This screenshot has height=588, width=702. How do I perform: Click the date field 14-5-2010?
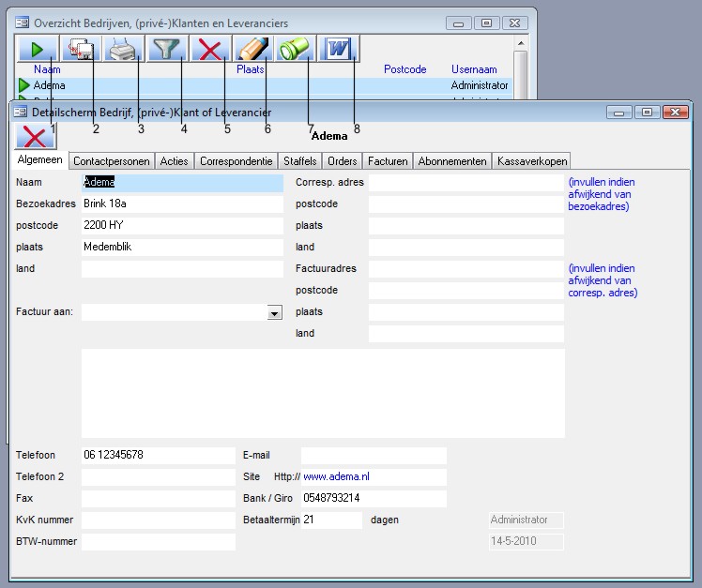[526, 541]
